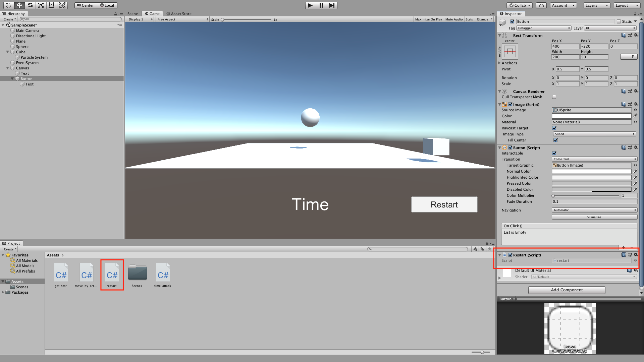This screenshot has height=362, width=644.
Task: Click the Visualize navigation button
Action: (594, 217)
